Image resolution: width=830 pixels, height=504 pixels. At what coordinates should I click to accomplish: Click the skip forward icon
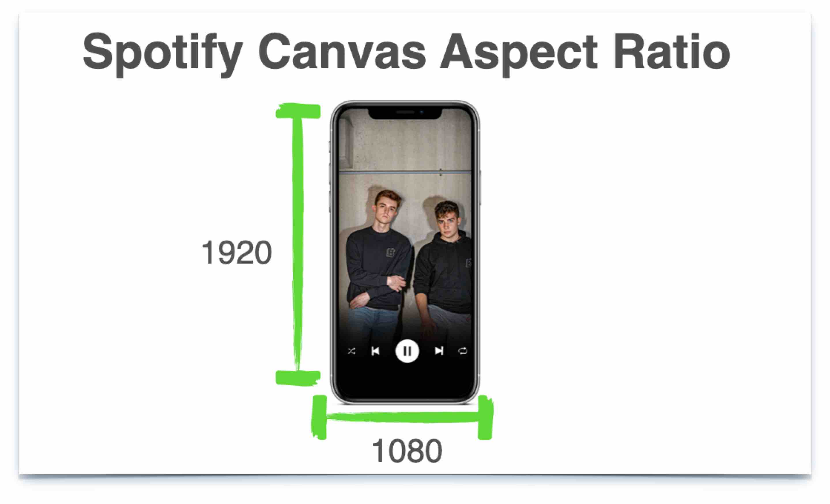point(439,350)
